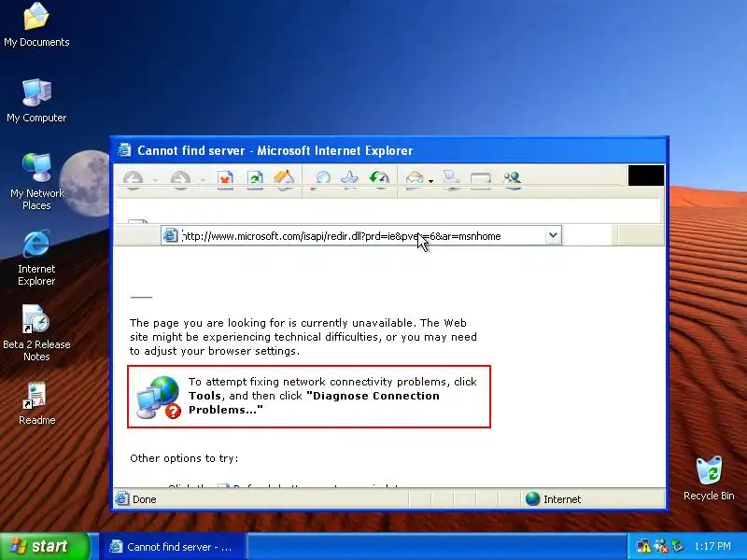Click the 'Diagnose Connection Problems...' text
Image resolution: width=747 pixels, height=560 pixels.
(x=314, y=403)
